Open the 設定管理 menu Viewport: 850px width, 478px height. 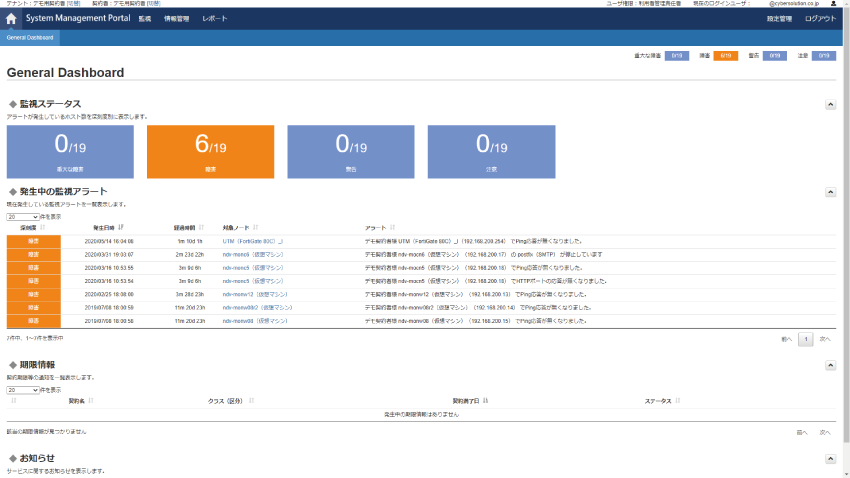[779, 19]
